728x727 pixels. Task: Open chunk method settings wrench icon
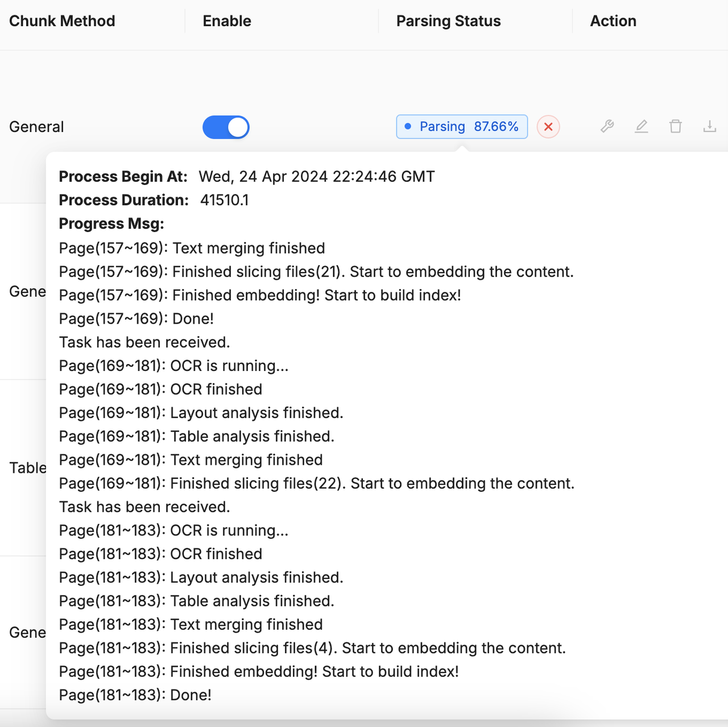[607, 126]
